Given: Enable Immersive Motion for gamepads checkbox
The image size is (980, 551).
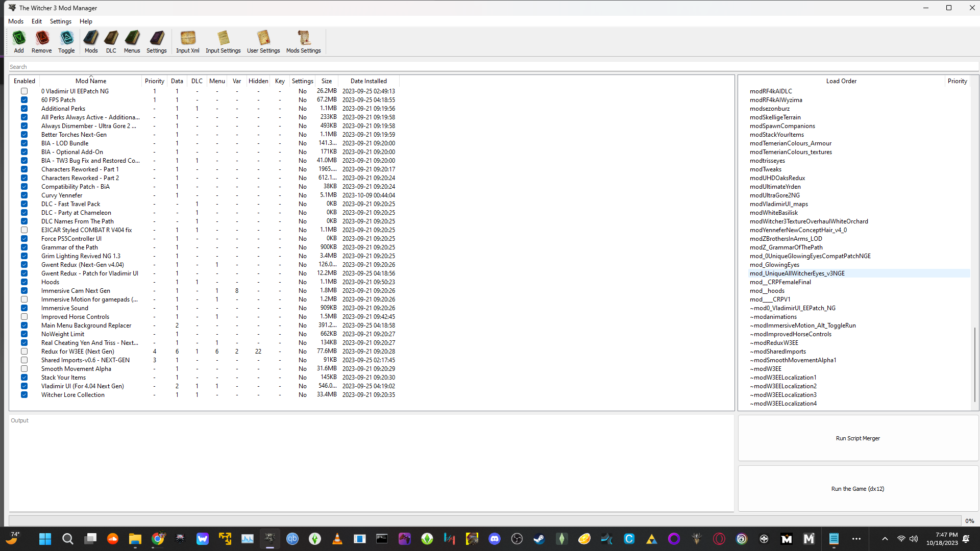Looking at the screenshot, I should [24, 299].
